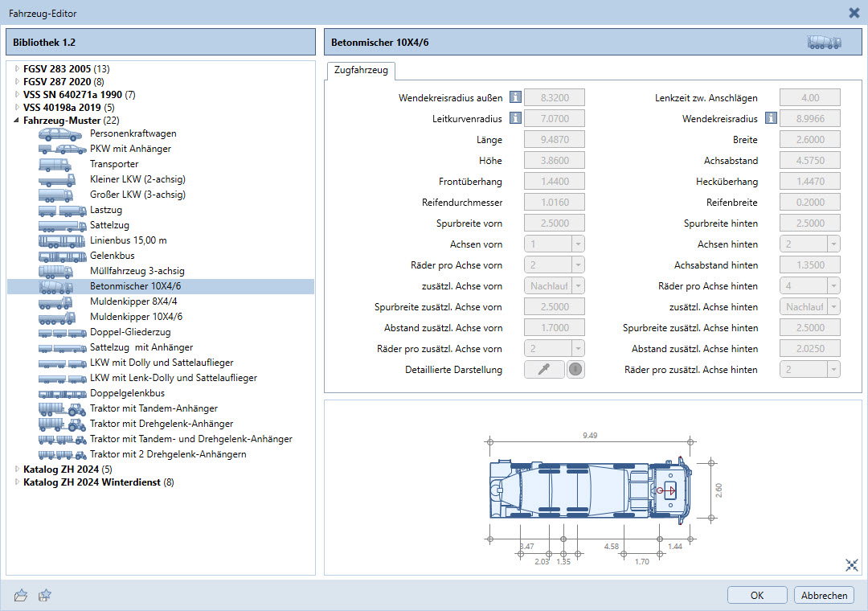Expand Katalog ZH 2024 Winterdienst
Viewport: 868px width, 611px height.
pos(17,482)
